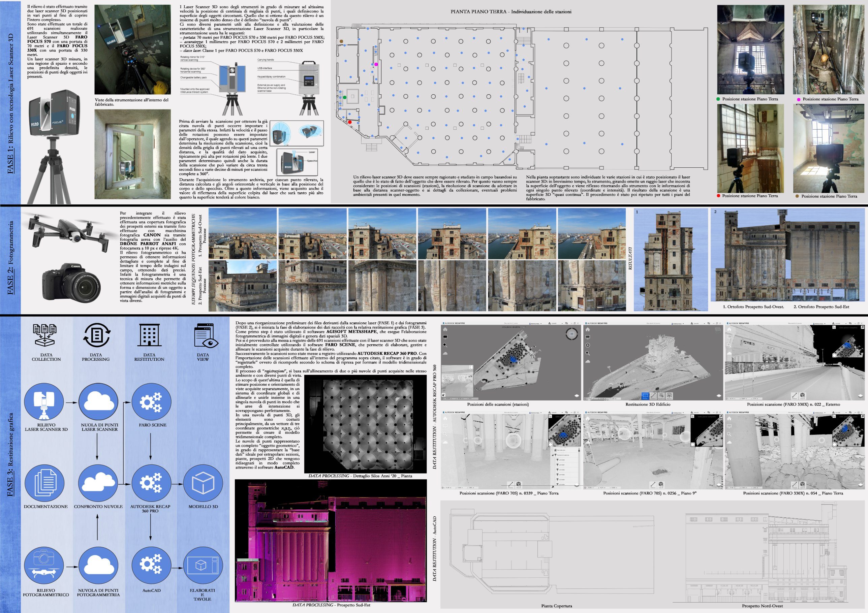This screenshot has width=868, height=613.
Task: Click the Nuvola di Punti Fotogrammetria cloud icon
Action: point(98,565)
